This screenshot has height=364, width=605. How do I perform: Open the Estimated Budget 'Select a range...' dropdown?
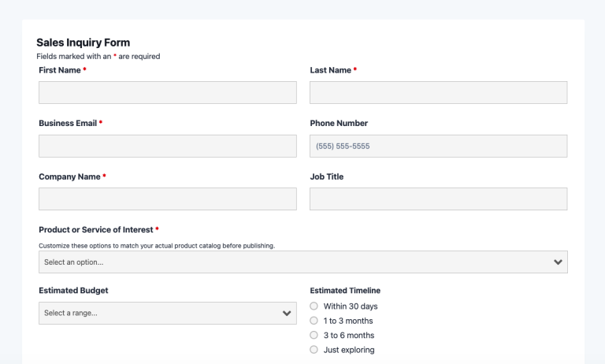point(168,313)
